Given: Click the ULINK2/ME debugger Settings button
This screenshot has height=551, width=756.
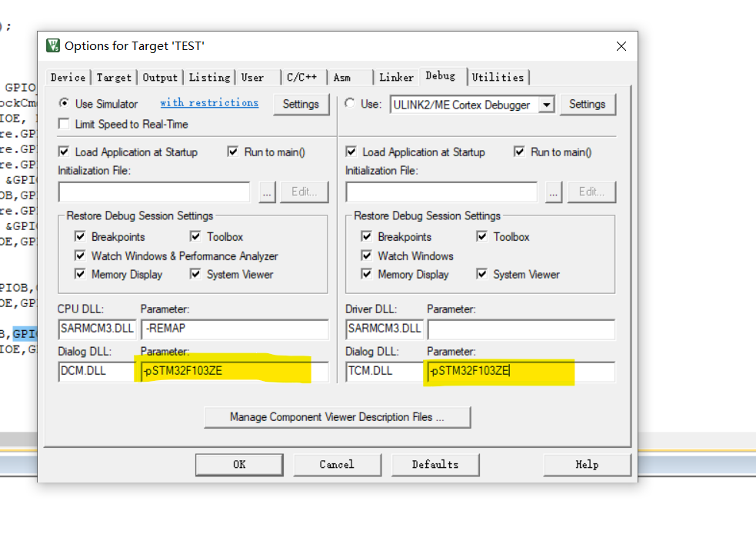Looking at the screenshot, I should tap(588, 104).
